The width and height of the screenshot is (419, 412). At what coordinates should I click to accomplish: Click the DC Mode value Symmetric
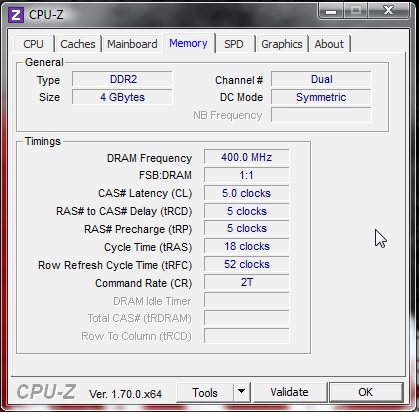point(321,97)
